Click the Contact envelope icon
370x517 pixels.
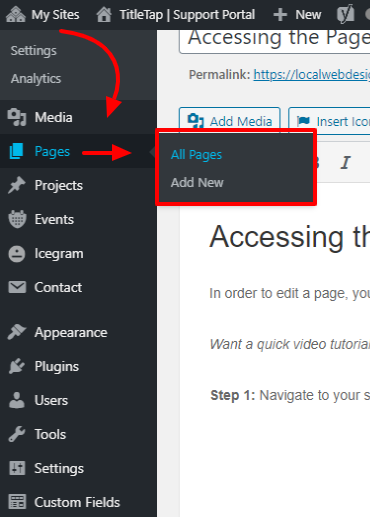17,287
